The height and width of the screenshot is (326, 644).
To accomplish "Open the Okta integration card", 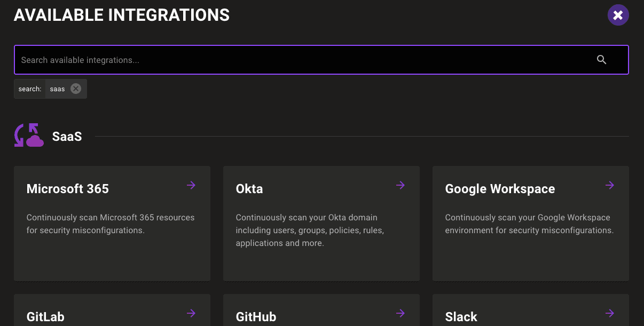I will click(321, 223).
